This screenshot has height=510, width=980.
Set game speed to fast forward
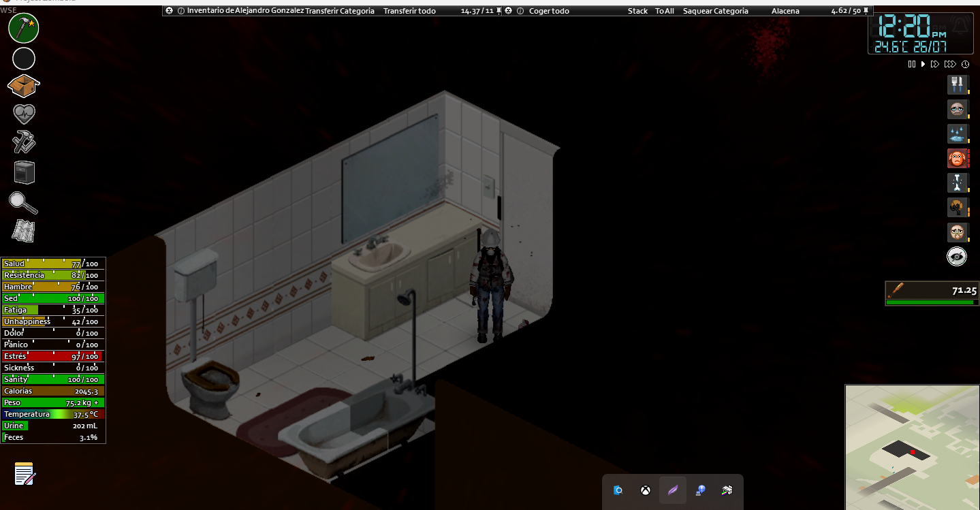[935, 64]
